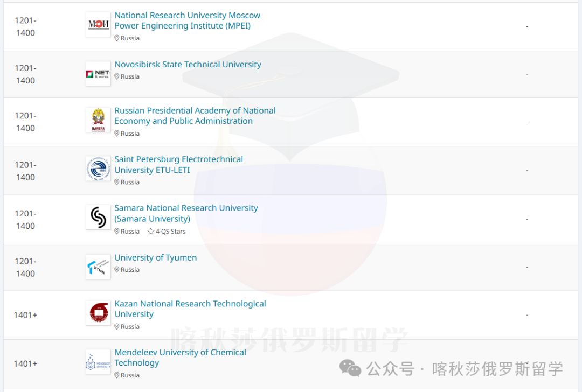
Task: Click the location pin under Russian Presidential Academy
Action: (116, 134)
